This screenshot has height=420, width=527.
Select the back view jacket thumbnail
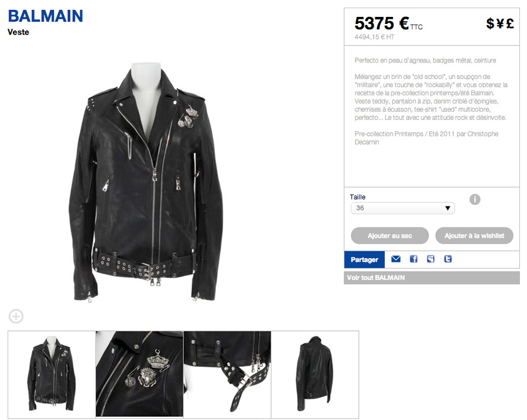coord(315,374)
